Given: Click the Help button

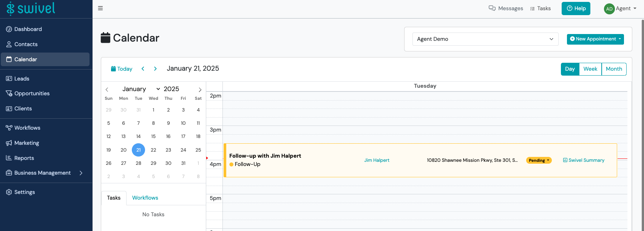Looking at the screenshot, I should click(x=576, y=8).
